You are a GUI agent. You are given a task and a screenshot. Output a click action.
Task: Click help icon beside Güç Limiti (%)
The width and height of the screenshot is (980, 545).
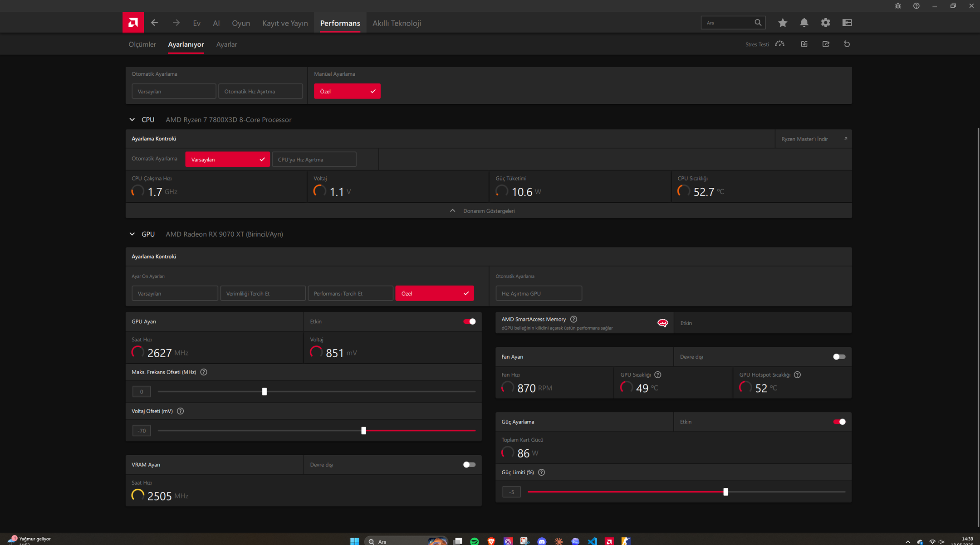tap(541, 472)
